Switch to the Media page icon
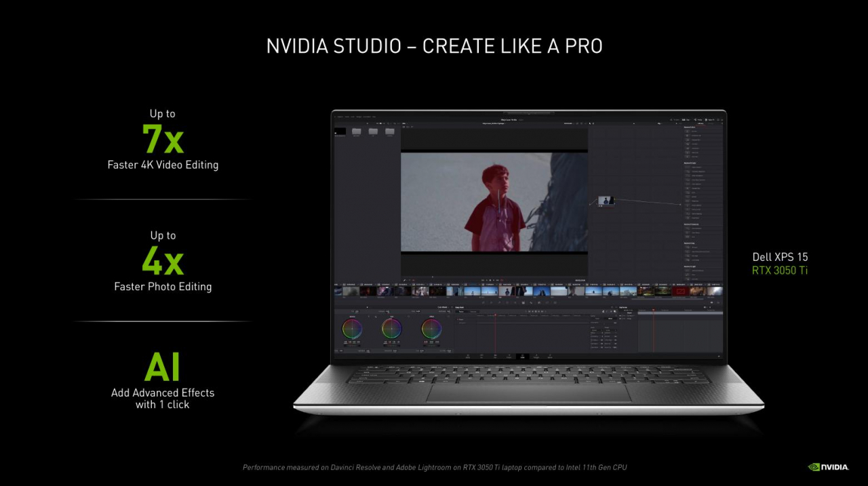Viewport: 868px width, 486px height. tap(469, 356)
